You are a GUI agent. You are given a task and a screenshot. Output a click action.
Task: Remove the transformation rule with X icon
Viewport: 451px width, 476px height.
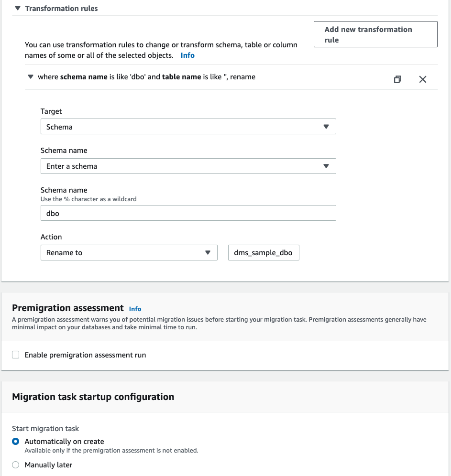pos(422,79)
